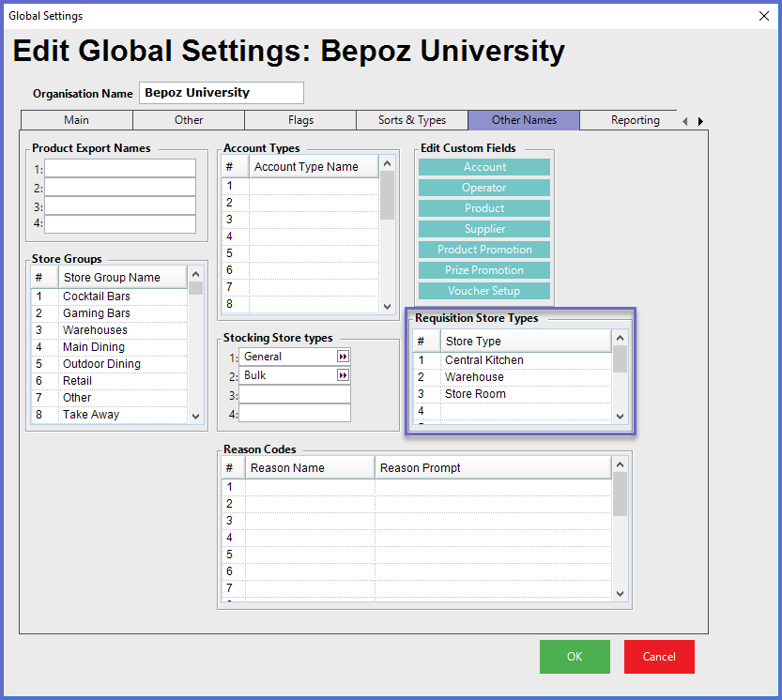The height and width of the screenshot is (700, 782).
Task: Edit Product custom fields
Action: (484, 208)
